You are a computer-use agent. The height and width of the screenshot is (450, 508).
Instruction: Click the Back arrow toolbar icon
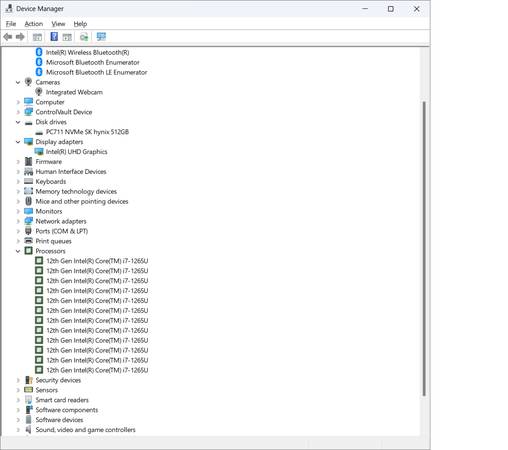pos(8,37)
